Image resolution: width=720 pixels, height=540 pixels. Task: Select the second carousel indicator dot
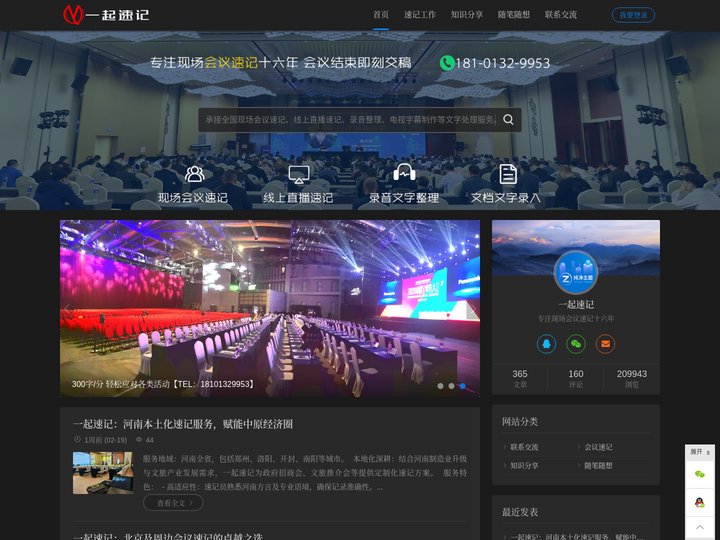(x=451, y=386)
